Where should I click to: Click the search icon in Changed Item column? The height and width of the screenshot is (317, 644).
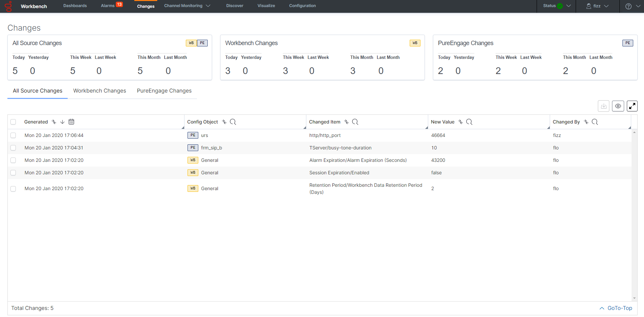[x=355, y=122]
